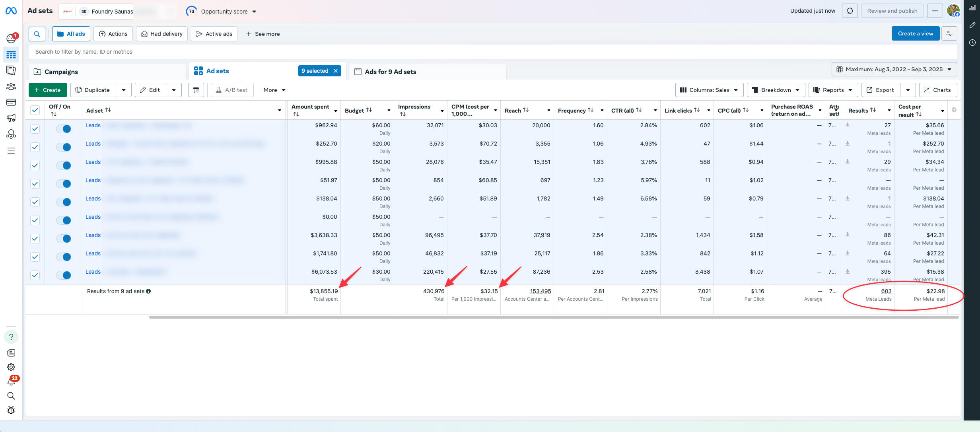Open the billing card icon in sidebar
The height and width of the screenshot is (432, 980).
[11, 102]
